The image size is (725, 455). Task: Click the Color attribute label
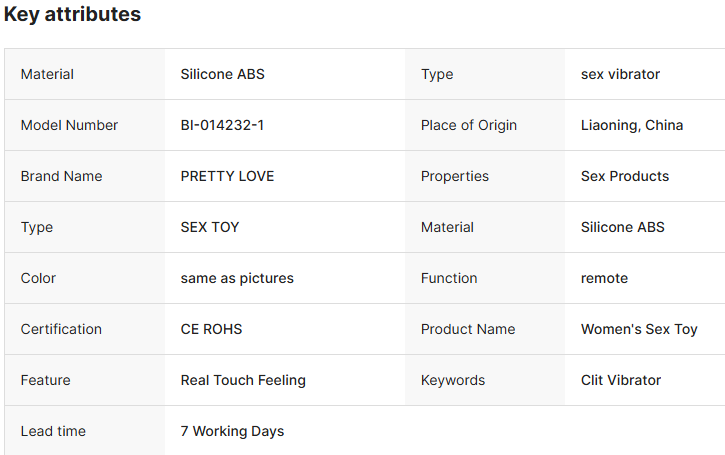point(38,278)
